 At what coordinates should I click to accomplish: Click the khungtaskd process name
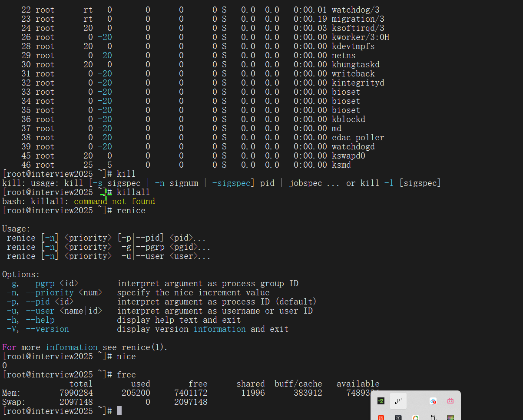pos(355,64)
